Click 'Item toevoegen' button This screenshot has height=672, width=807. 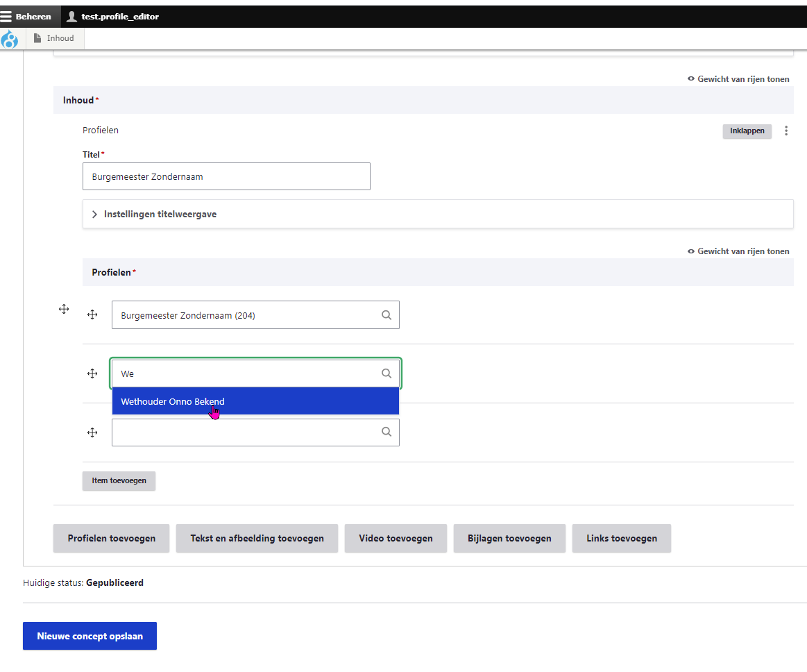(x=119, y=480)
